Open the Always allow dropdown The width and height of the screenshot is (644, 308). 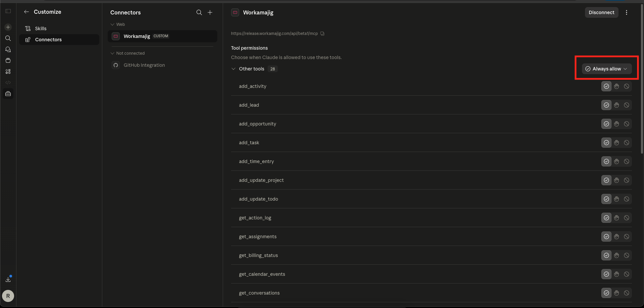pos(606,69)
